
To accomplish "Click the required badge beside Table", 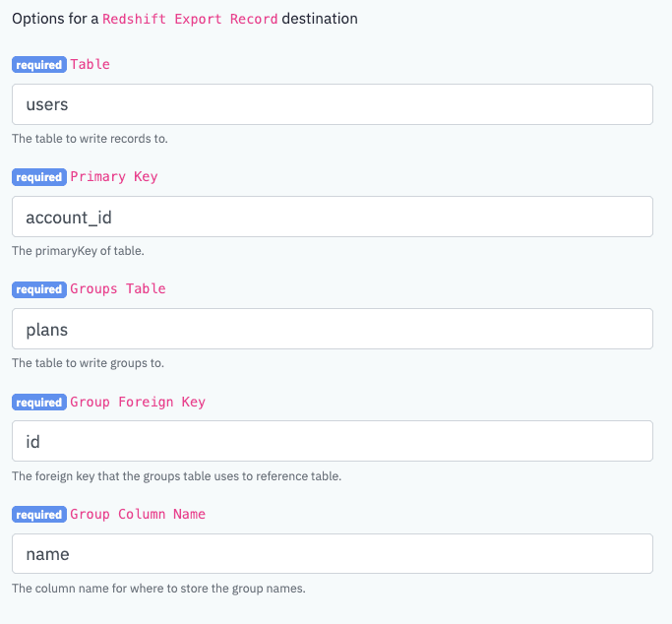I will coord(39,65).
